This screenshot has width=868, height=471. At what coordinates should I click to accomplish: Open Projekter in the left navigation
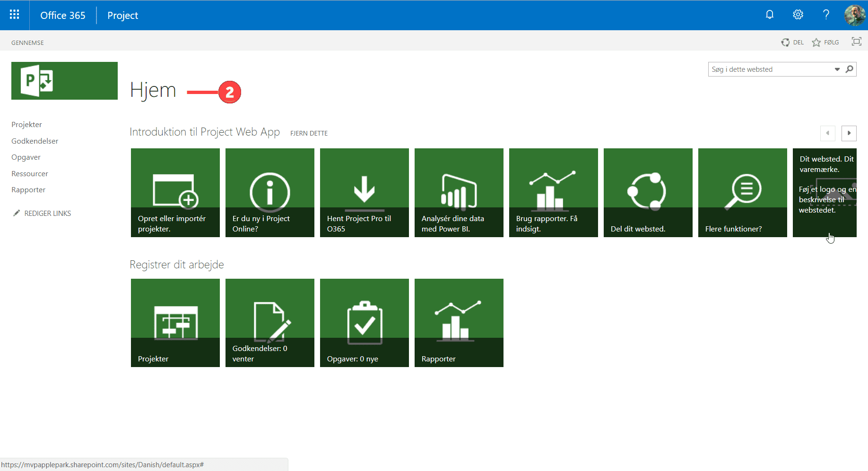point(26,125)
